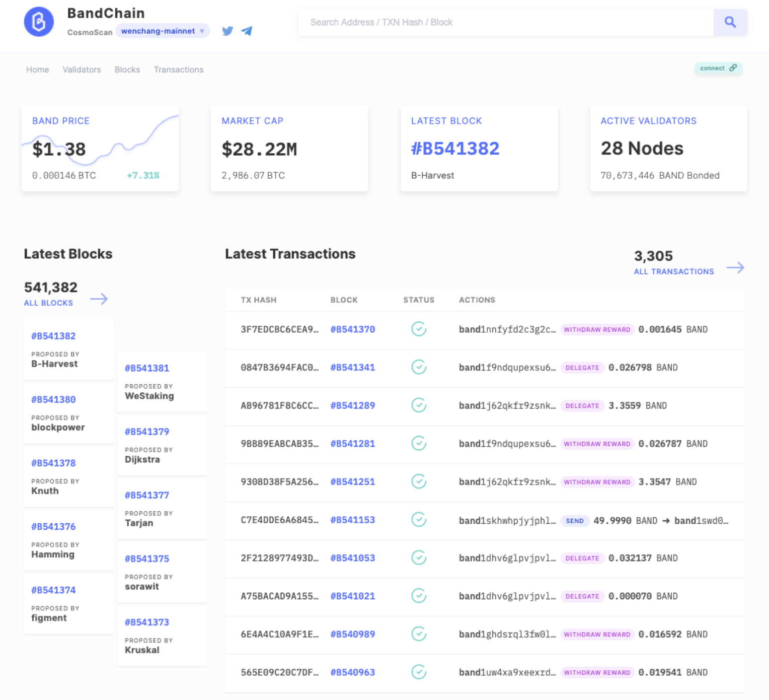Click the arrow next to All Transactions

click(x=735, y=268)
